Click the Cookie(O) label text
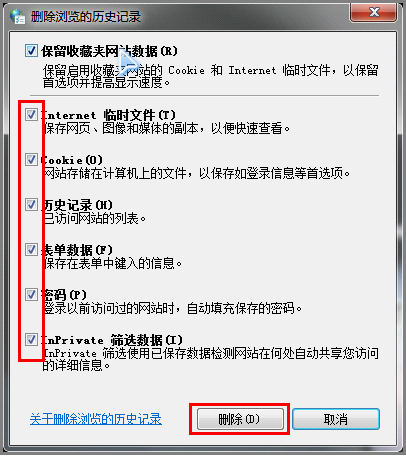 click(x=72, y=160)
